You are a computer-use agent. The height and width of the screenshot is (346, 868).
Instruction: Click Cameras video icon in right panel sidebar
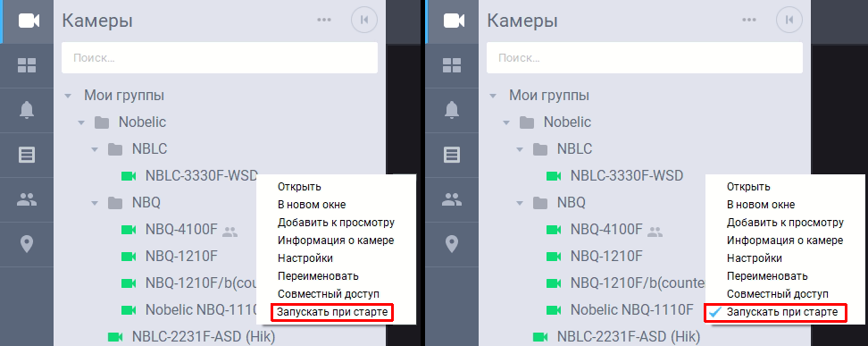tap(454, 21)
